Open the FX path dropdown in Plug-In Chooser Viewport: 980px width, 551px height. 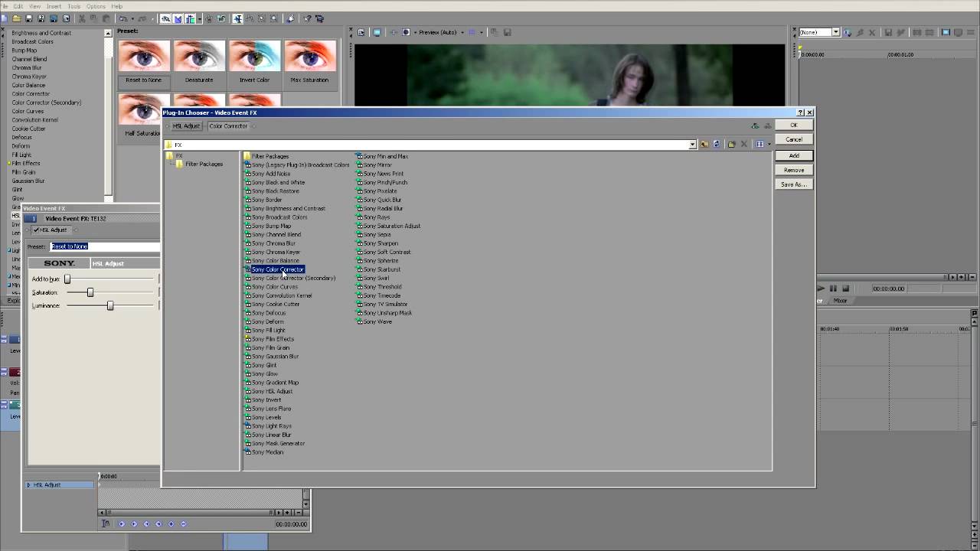[692, 145]
